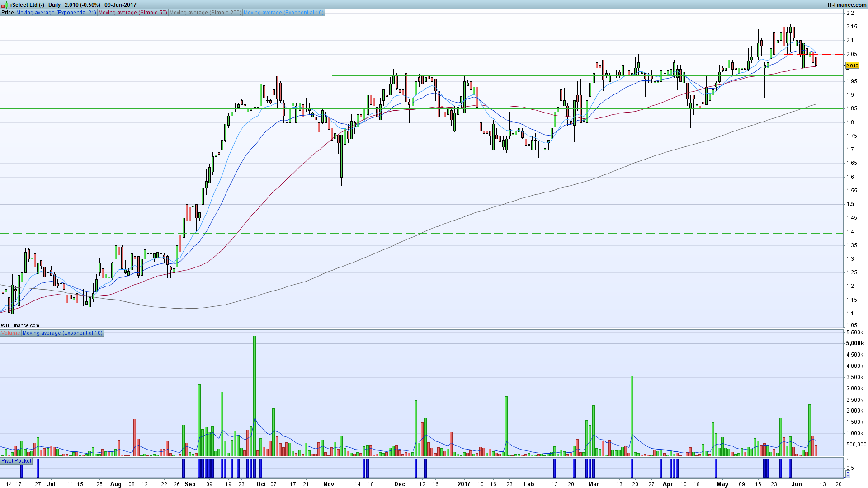The image size is (868, 488).
Task: Click the 2017 label on time axis
Action: click(464, 484)
